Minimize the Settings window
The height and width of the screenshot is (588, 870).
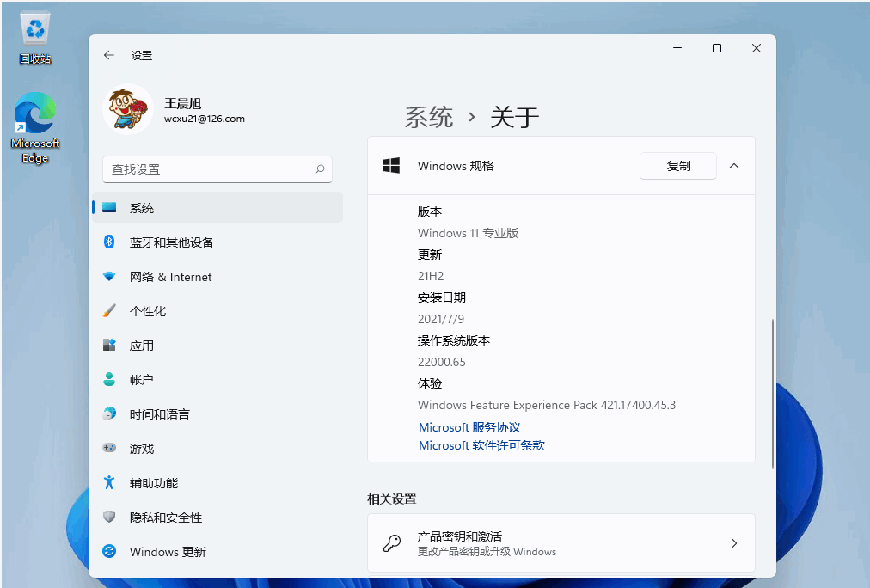point(677,48)
